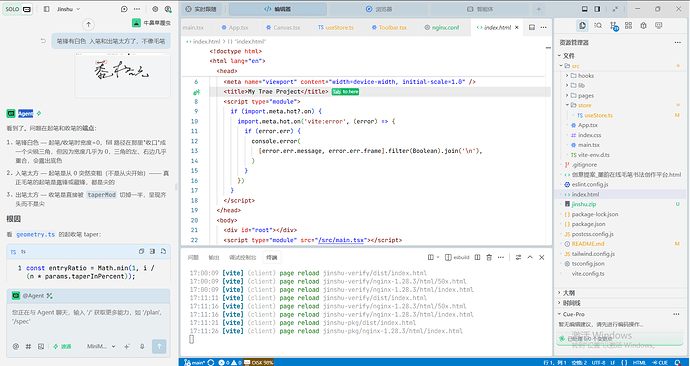Attach an image with picture icon
Image resolution: width=690 pixels, height=366 pixels.
[x=41, y=346]
